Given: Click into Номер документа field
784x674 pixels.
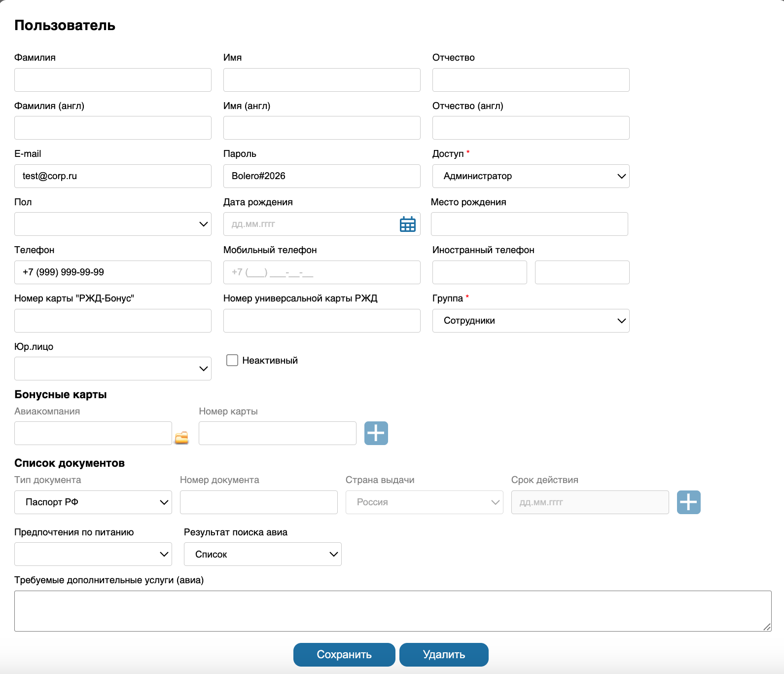Looking at the screenshot, I should point(259,502).
